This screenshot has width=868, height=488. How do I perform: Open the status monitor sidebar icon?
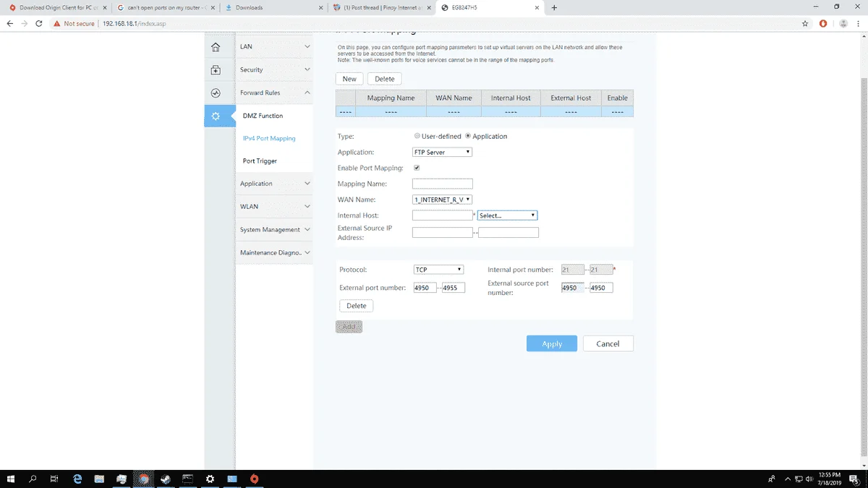point(215,93)
